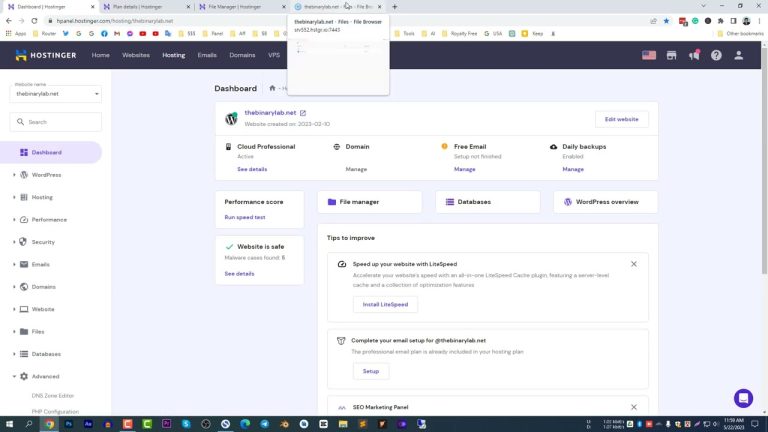768x432 pixels.
Task: Dismiss the LiteSpeed tip with X
Action: [x=633, y=264]
